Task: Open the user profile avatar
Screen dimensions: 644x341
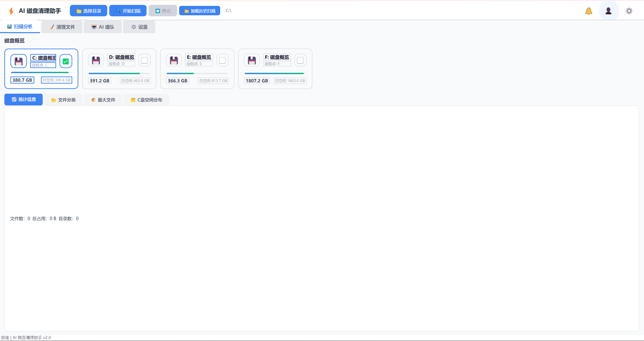Action: [609, 11]
